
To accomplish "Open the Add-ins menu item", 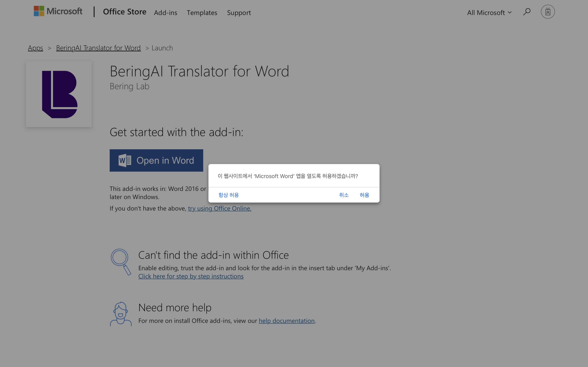I will [166, 12].
